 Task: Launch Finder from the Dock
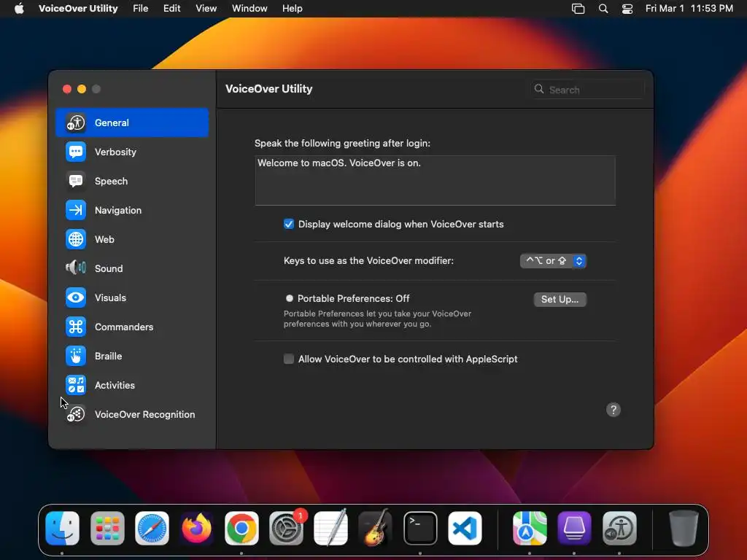click(63, 528)
